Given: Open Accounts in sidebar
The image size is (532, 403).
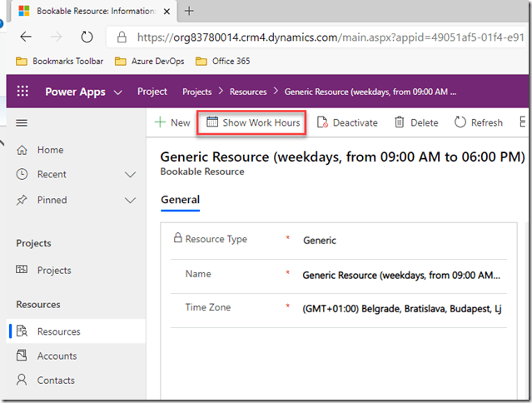Looking at the screenshot, I should [57, 356].
